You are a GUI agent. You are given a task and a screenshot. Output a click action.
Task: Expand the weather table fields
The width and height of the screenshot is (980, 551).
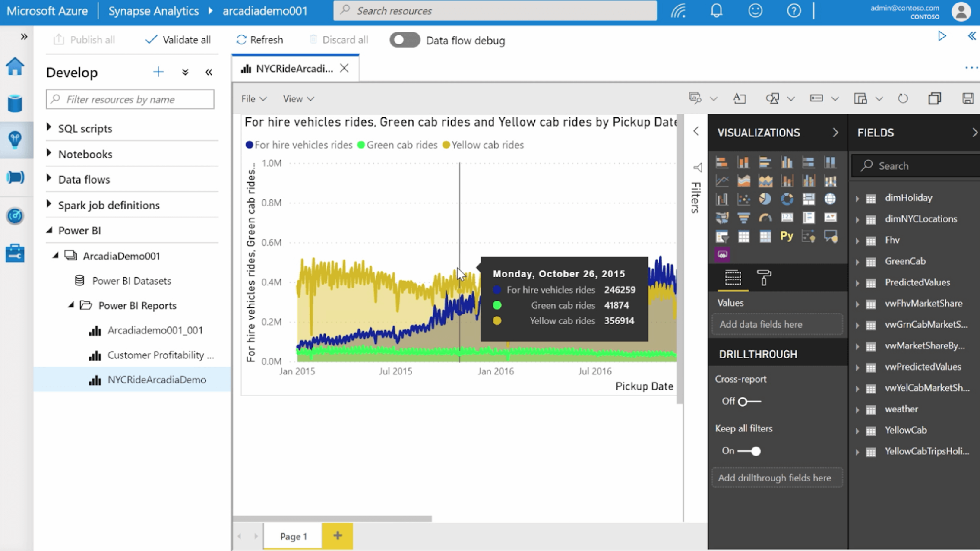857,409
